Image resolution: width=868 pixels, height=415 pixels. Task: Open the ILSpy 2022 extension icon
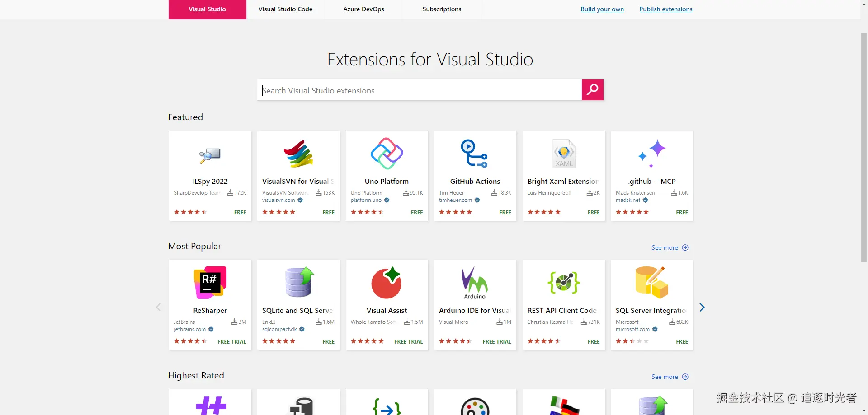[x=210, y=155]
